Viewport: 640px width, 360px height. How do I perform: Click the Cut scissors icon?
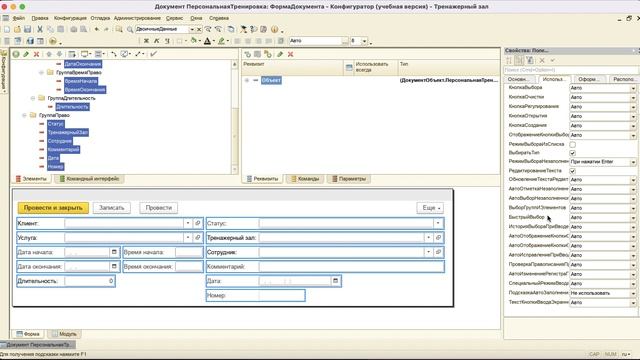(x=40, y=29)
